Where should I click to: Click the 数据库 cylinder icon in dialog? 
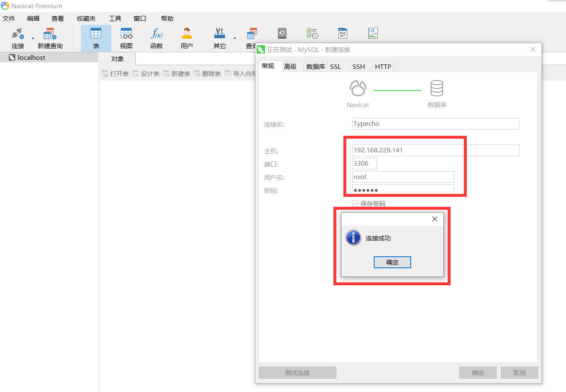pos(437,88)
